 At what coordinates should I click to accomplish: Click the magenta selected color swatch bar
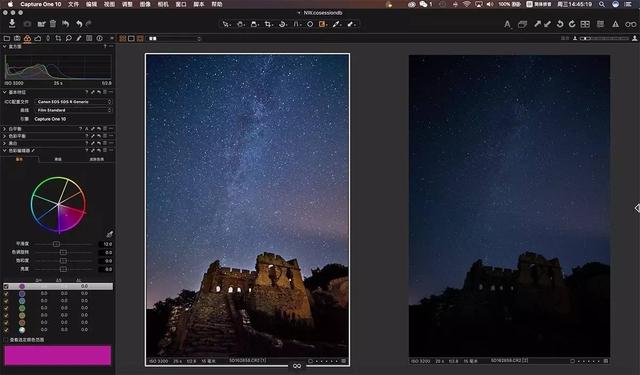click(58, 355)
